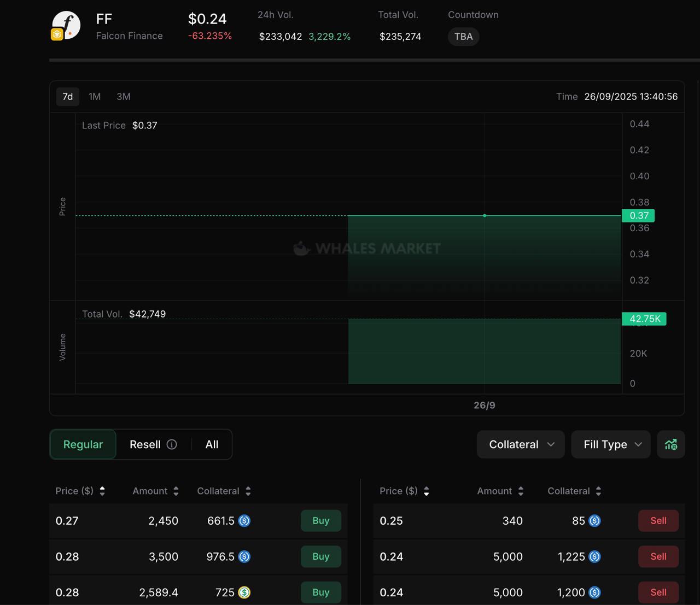Click the Resell info icon
Image resolution: width=700 pixels, height=605 pixels.
tap(172, 444)
